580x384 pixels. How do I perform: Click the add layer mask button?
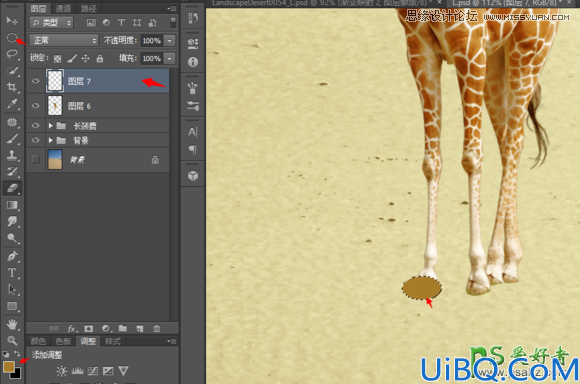tap(88, 329)
